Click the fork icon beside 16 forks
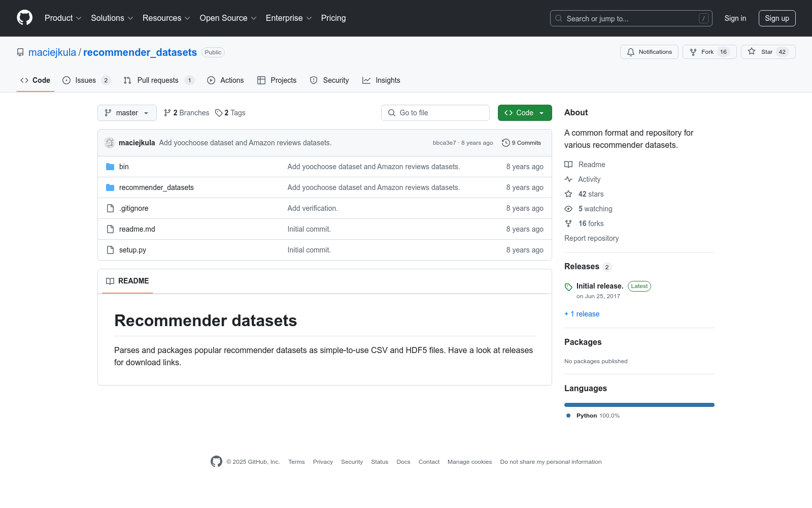Screen dimensions: 812x508 click(x=568, y=224)
